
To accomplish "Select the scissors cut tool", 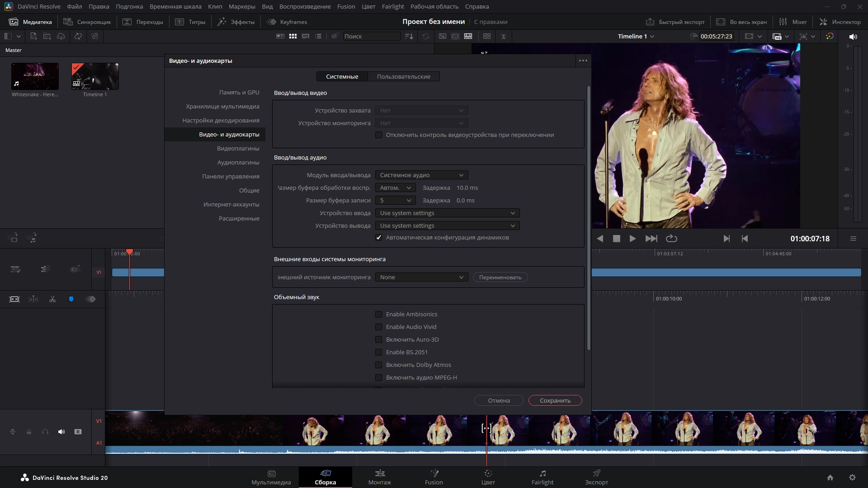I will click(52, 299).
